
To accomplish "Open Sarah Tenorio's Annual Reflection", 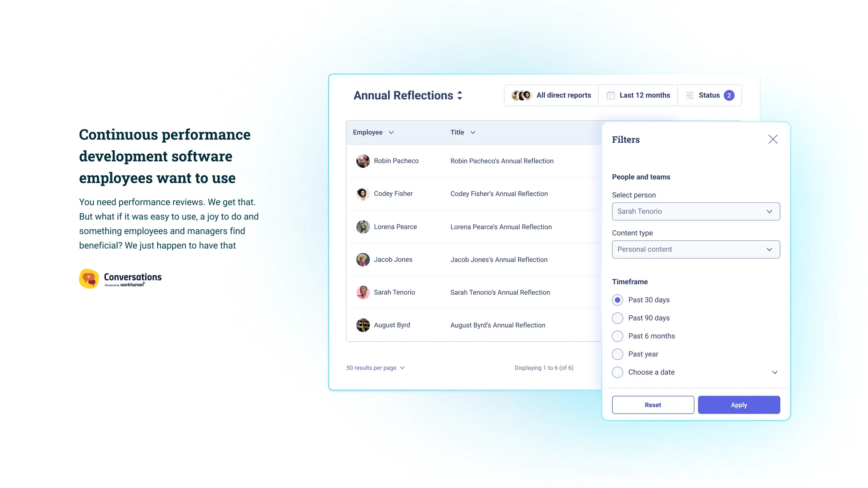I will (x=500, y=292).
